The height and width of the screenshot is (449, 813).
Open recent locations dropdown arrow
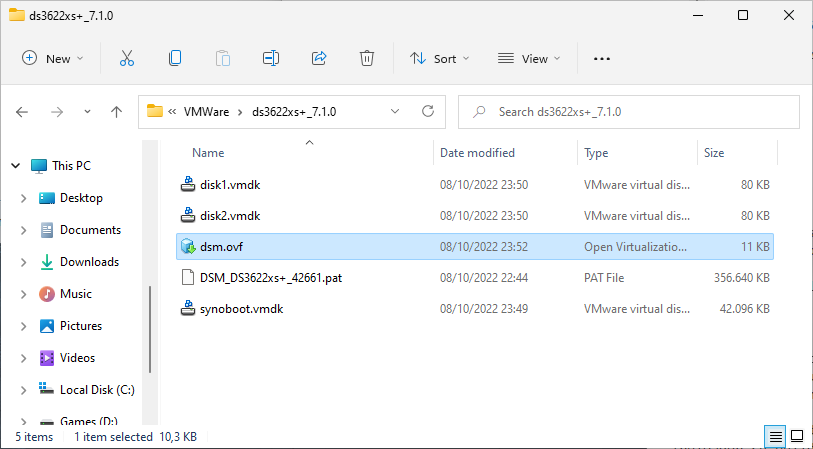(x=87, y=111)
